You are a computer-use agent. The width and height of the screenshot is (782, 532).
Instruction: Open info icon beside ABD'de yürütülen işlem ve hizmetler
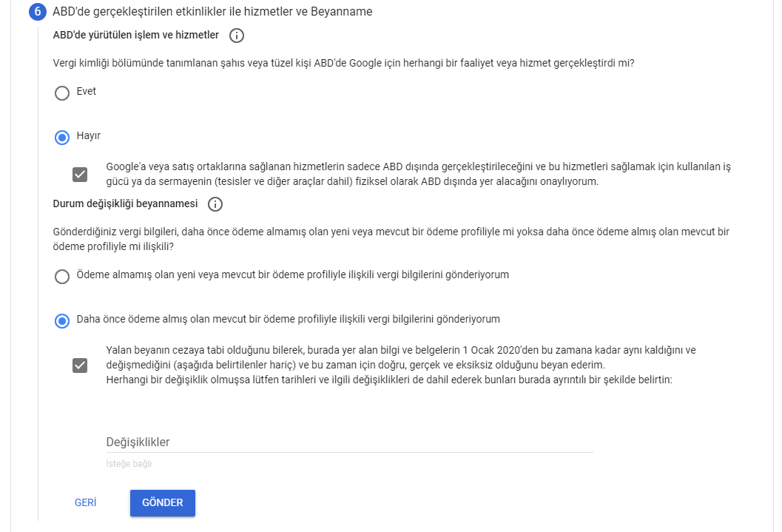click(x=237, y=36)
